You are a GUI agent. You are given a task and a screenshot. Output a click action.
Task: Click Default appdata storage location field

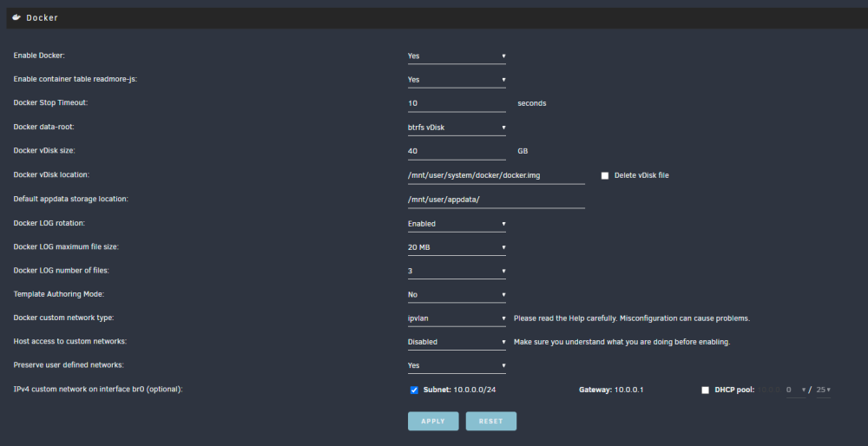click(496, 200)
